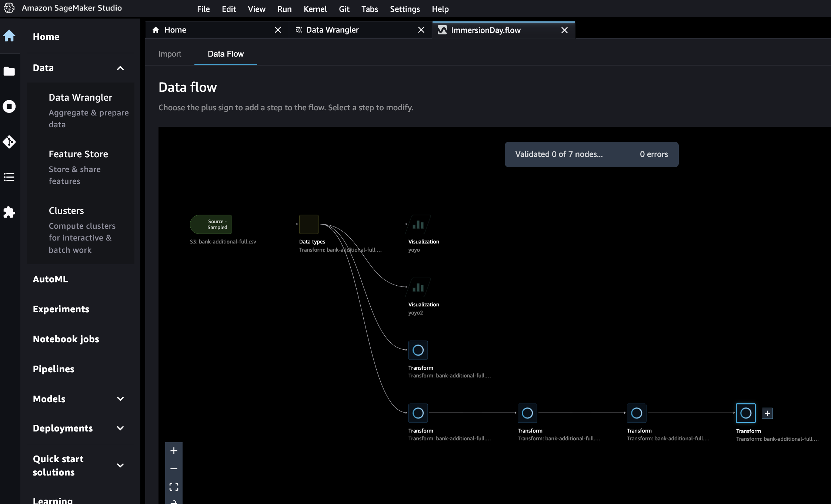The height and width of the screenshot is (504, 831).
Task: Zoom in on the flow canvas
Action: pyautogui.click(x=174, y=451)
